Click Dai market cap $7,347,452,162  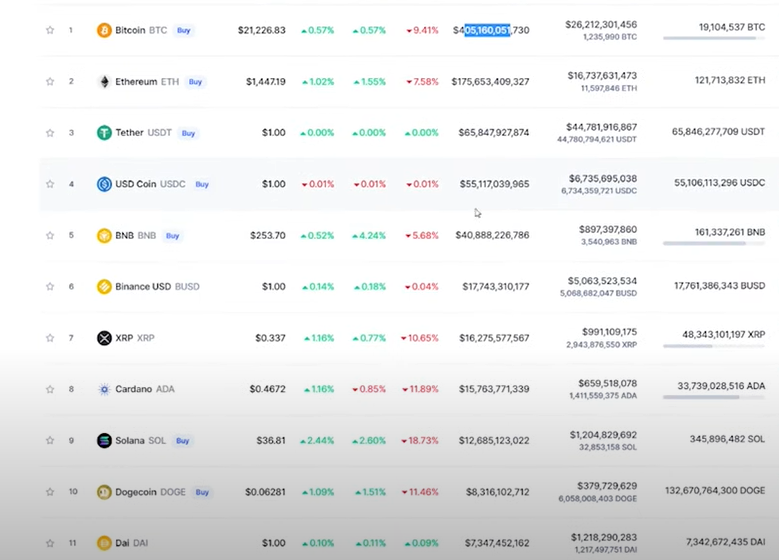497,543
